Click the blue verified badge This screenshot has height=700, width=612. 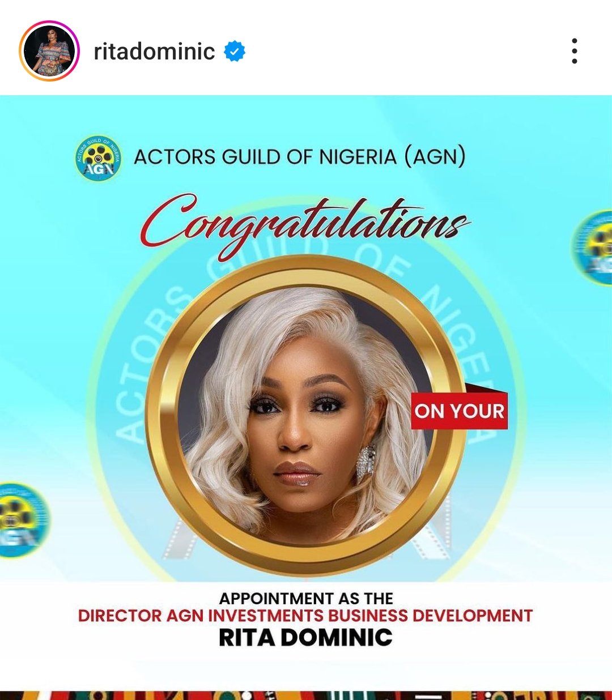[x=235, y=52]
